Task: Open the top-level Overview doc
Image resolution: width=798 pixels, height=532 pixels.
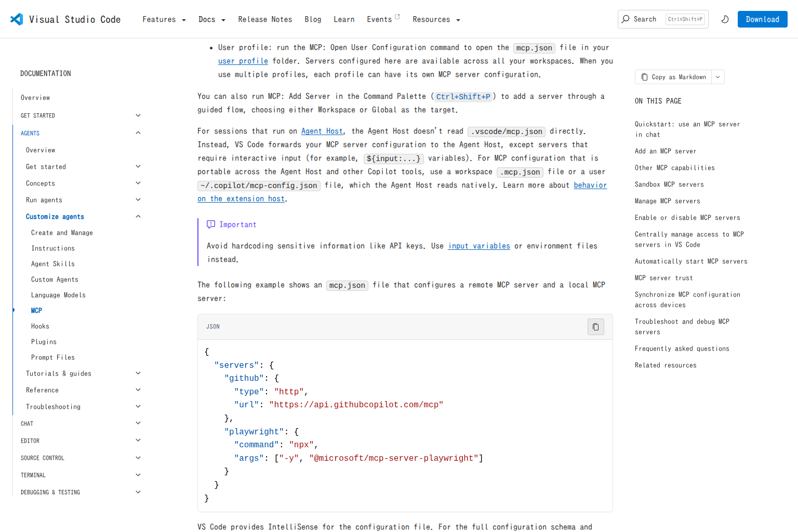Action: tap(35, 98)
